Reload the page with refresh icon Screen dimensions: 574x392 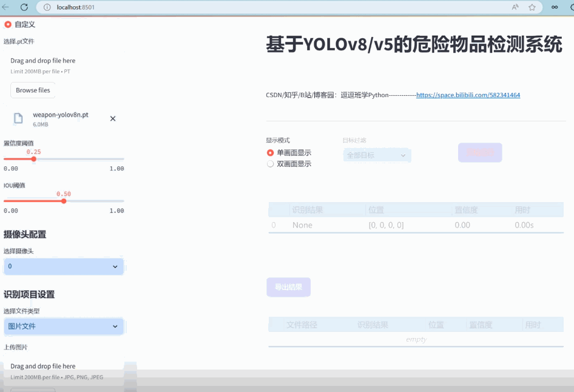coord(24,7)
